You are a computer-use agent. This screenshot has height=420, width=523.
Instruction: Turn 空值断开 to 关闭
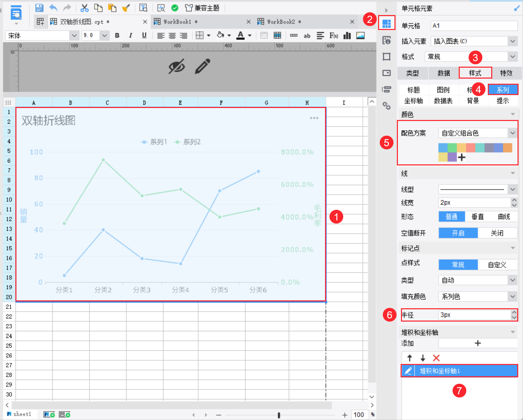point(497,233)
